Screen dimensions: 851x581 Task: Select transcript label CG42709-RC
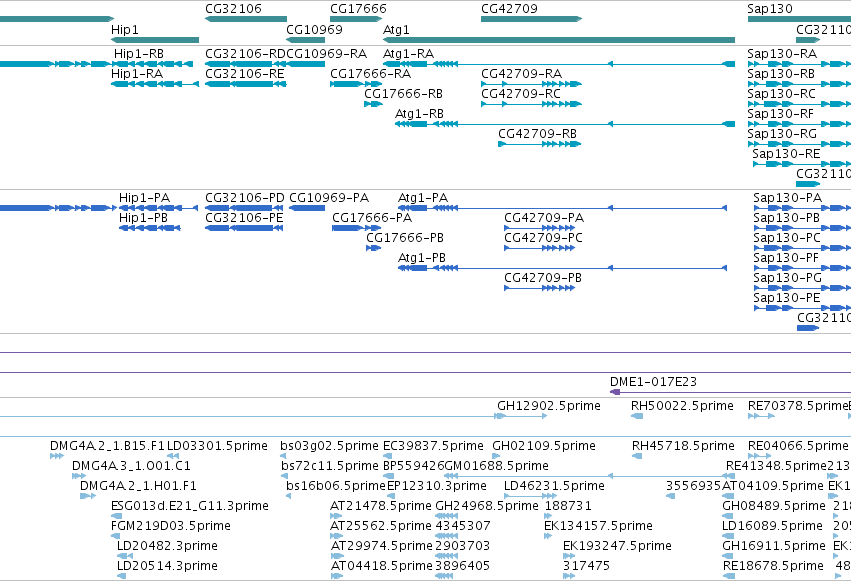pos(521,94)
